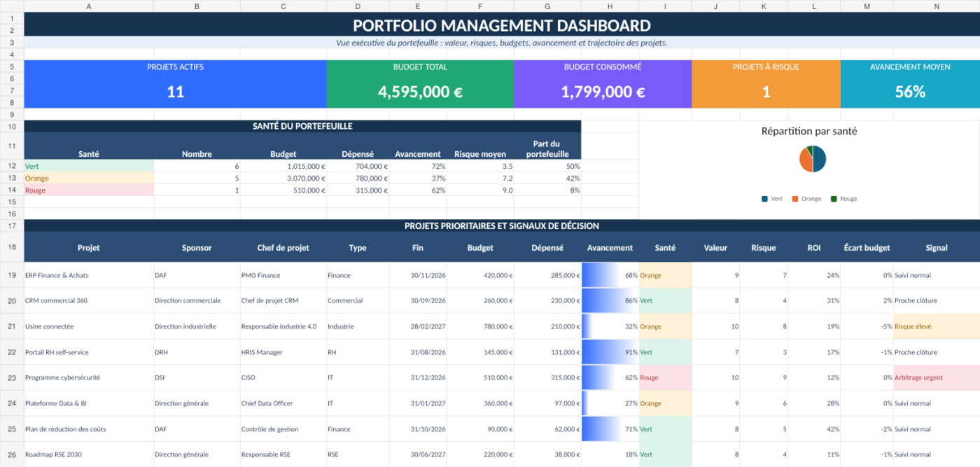The image size is (980, 467).
Task: Select the Plan de réduction des coûts cell
Action: (89, 428)
